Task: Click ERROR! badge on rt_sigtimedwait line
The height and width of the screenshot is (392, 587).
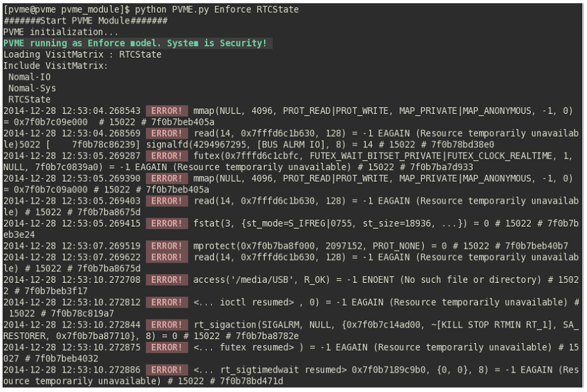Action: click(x=167, y=370)
